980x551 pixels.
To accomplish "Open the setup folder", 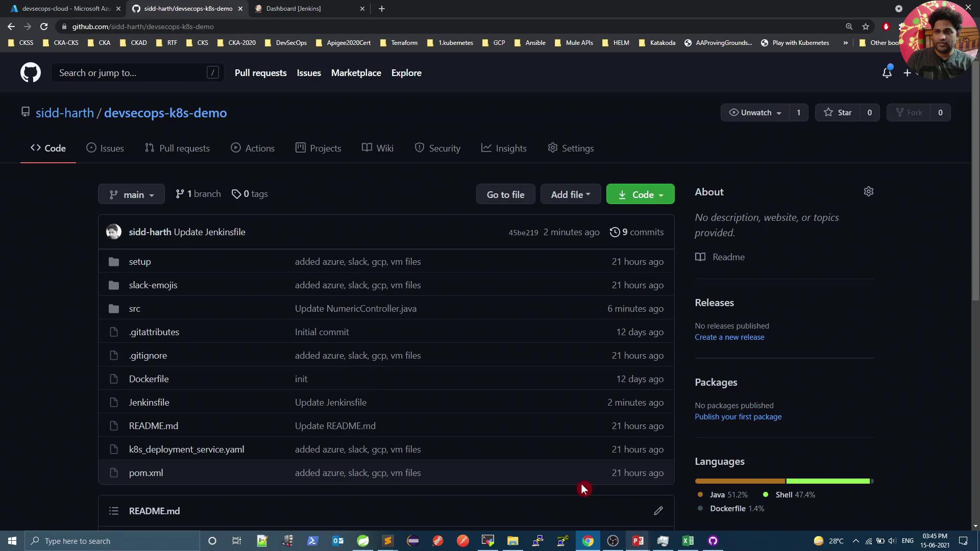I will [140, 262].
